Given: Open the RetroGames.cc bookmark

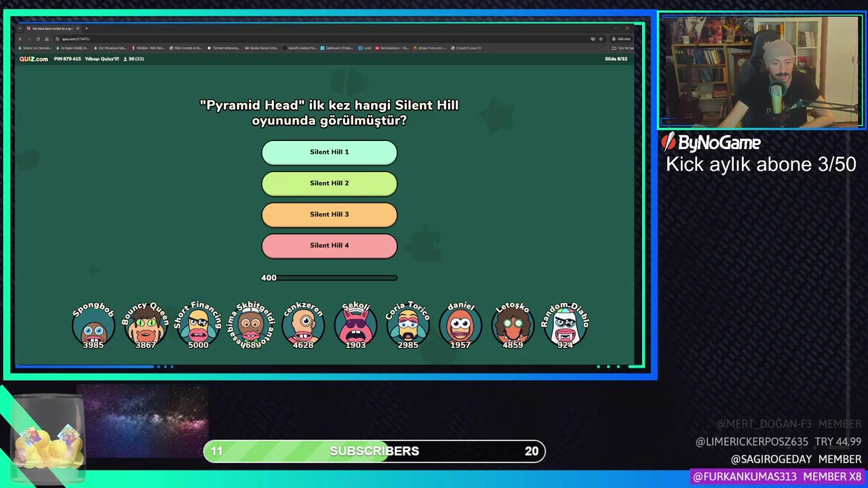Looking at the screenshot, I should click(x=391, y=48).
